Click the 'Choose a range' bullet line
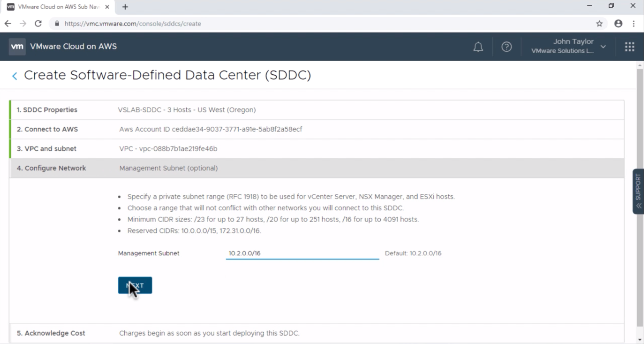Screen dimensions: 644x344 pos(266,208)
